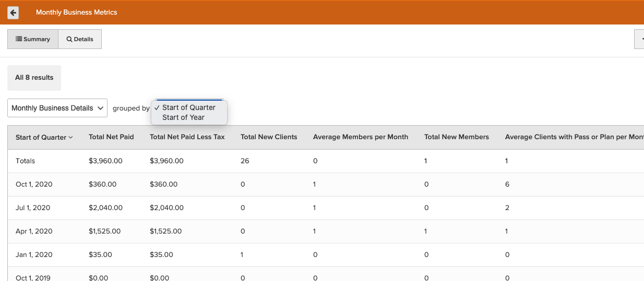The height and width of the screenshot is (281, 644).
Task: Switch to the Summary tab
Action: pyautogui.click(x=33, y=39)
